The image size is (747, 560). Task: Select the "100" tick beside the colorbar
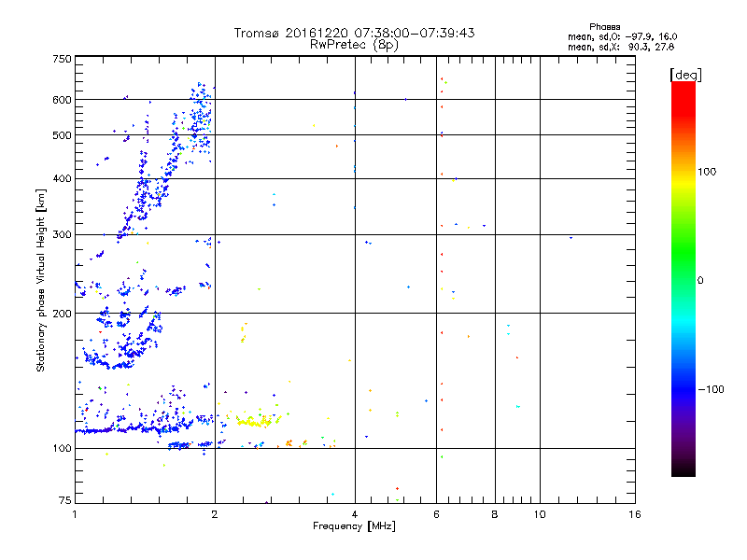(707, 172)
